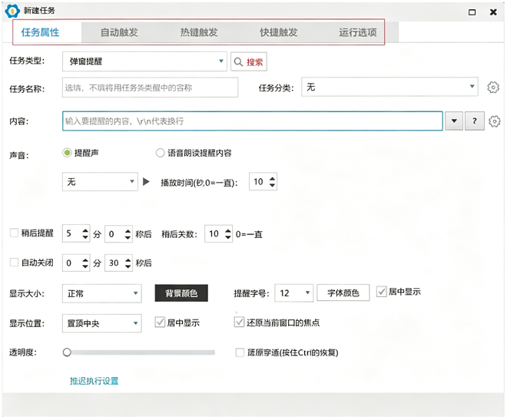
Task: Click 自动关闭 seconds spinner showing 30
Action: tap(118, 263)
